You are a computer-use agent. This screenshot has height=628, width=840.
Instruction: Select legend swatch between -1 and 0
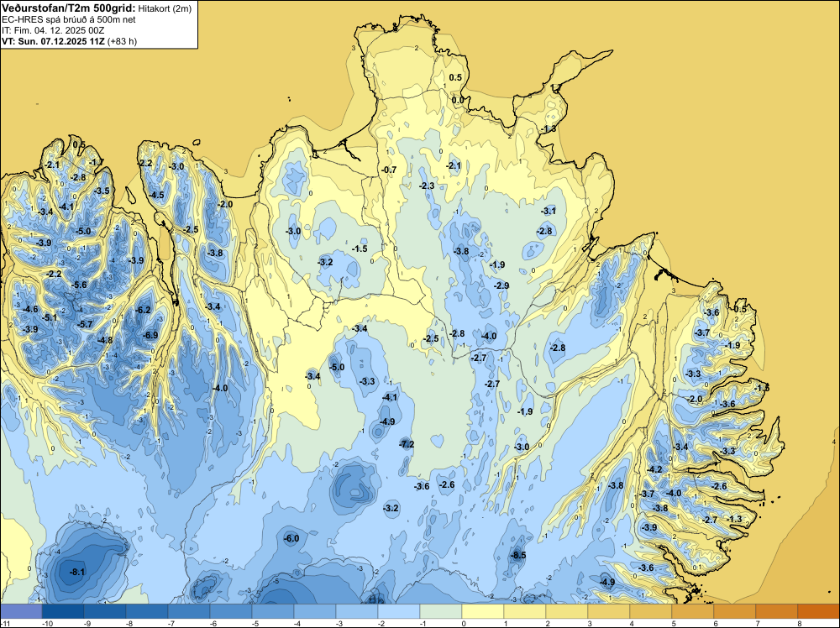coord(441,611)
